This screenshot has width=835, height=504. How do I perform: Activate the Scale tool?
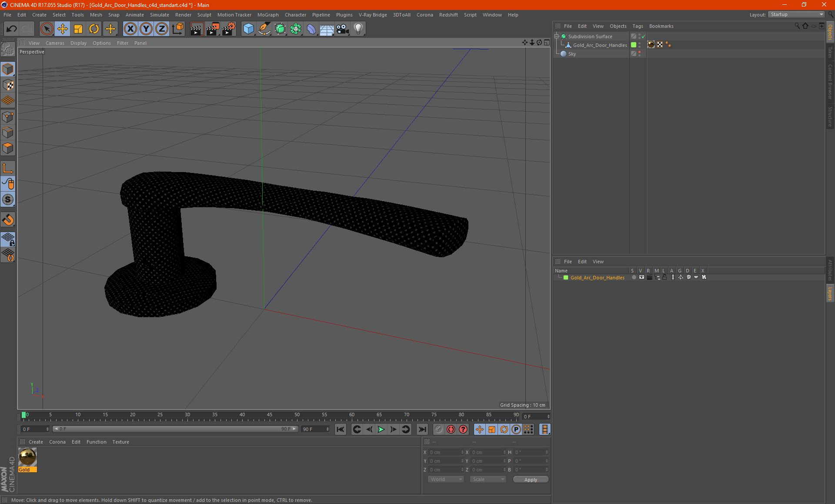78,29
